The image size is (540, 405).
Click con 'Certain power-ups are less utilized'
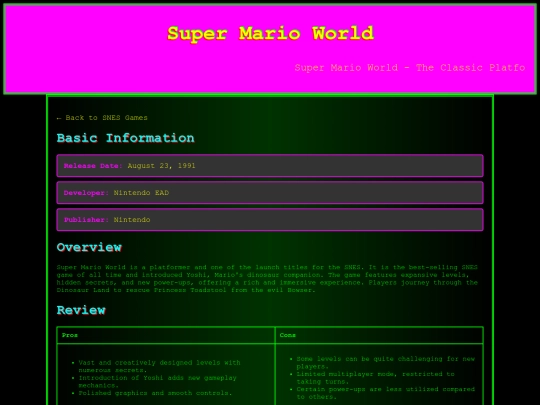click(386, 393)
